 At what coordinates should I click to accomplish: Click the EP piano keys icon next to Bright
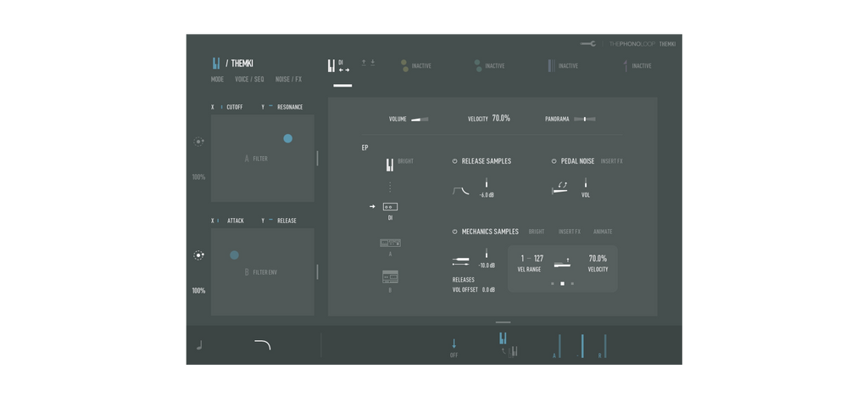pyautogui.click(x=390, y=165)
